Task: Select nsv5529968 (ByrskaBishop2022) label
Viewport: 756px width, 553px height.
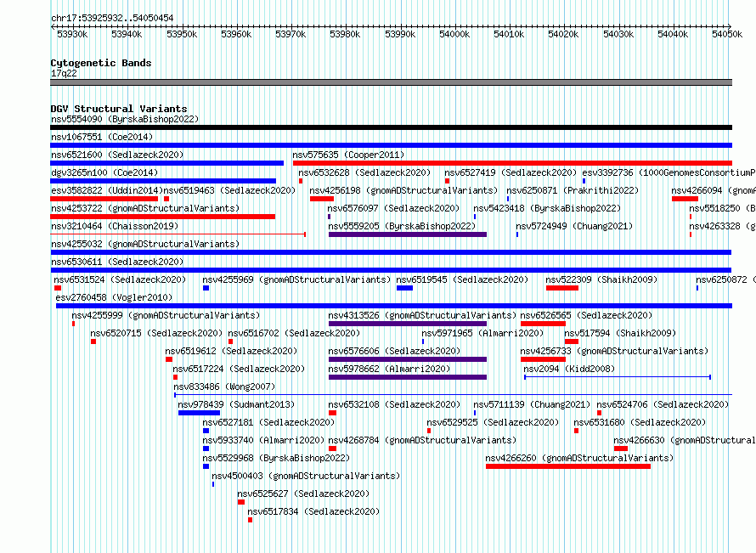Action: click(276, 458)
